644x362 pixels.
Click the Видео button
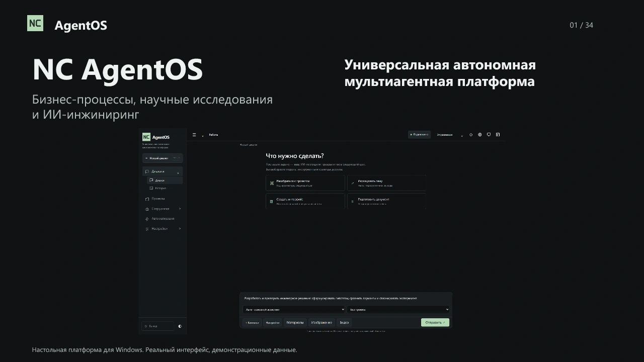tap(344, 322)
